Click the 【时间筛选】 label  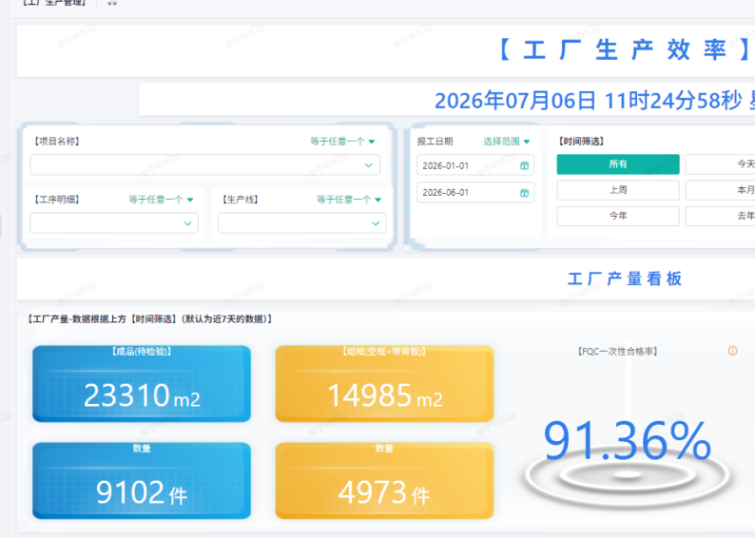(x=581, y=141)
